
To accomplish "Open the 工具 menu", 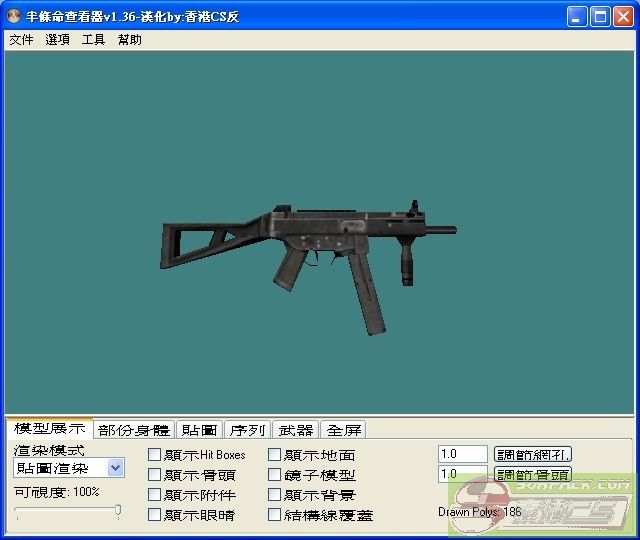I will (x=93, y=40).
